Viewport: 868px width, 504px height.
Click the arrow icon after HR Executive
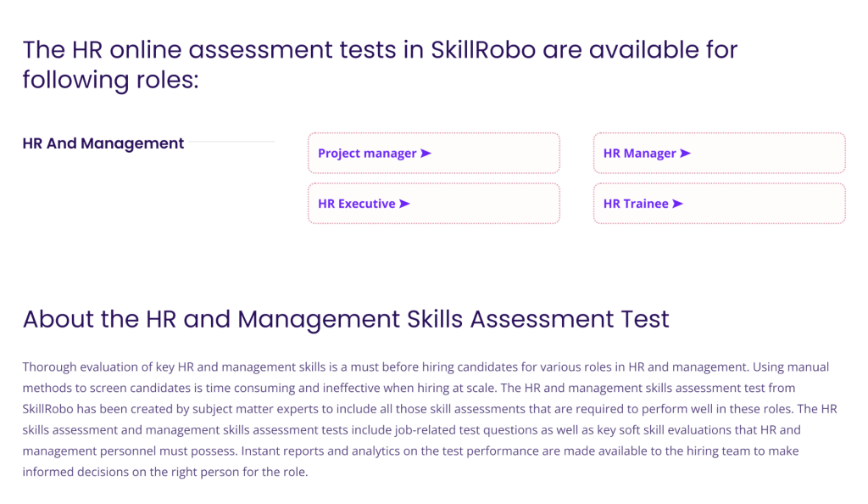point(404,204)
